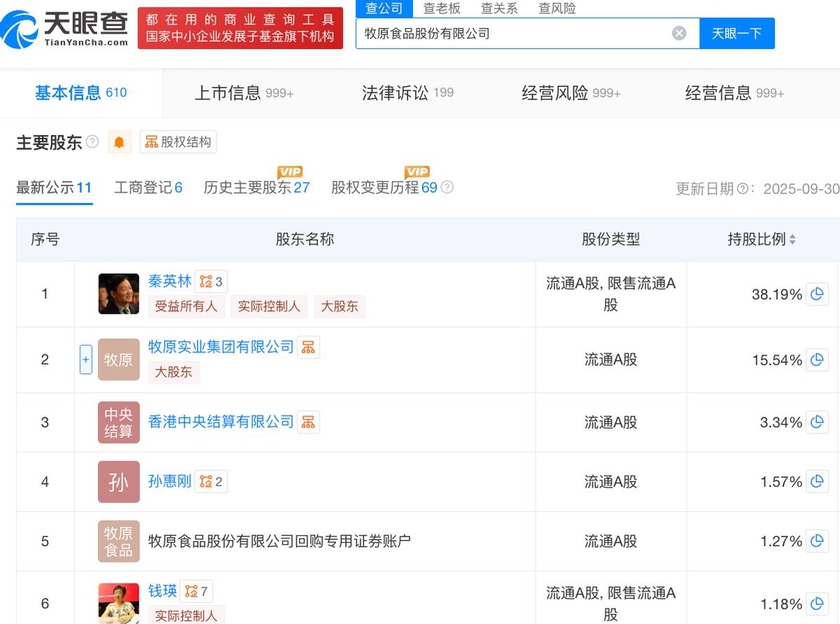
Task: Click the help icon after 股权变更历程 69
Action: pyautogui.click(x=447, y=187)
